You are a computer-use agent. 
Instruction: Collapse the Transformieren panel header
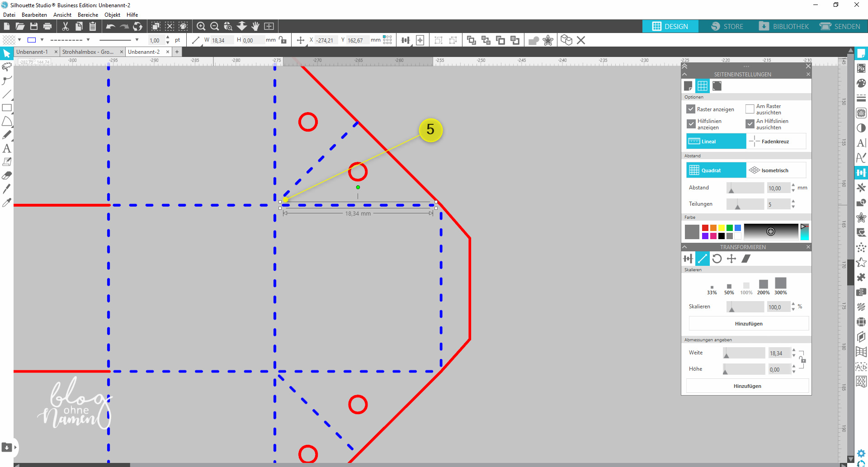pos(684,247)
